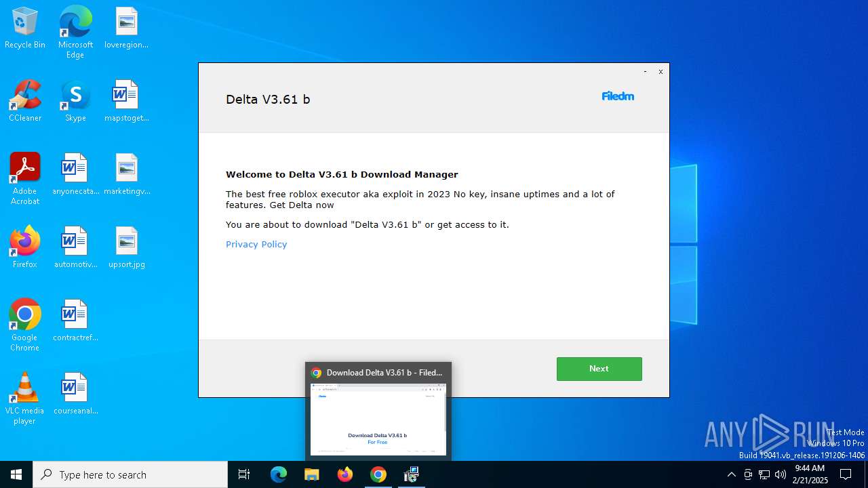This screenshot has width=868, height=488.
Task: Select the automotiv Word document
Action: coord(75,248)
